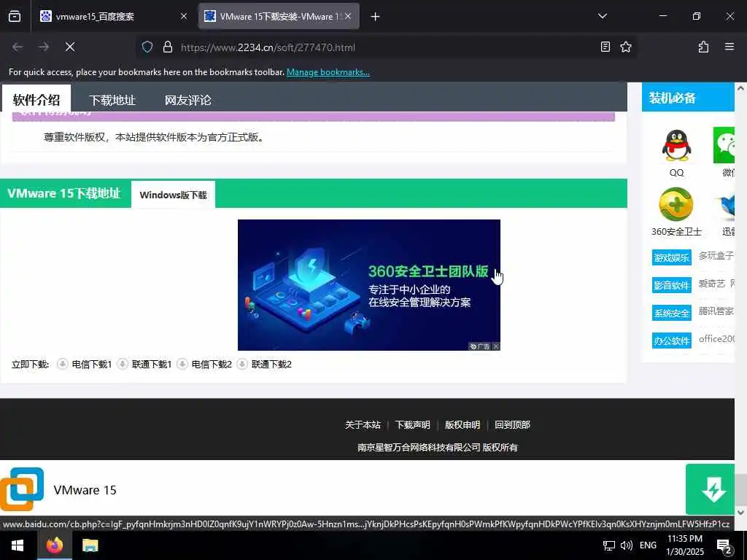
Task: Open tracking protection shield icon
Action: click(x=147, y=47)
